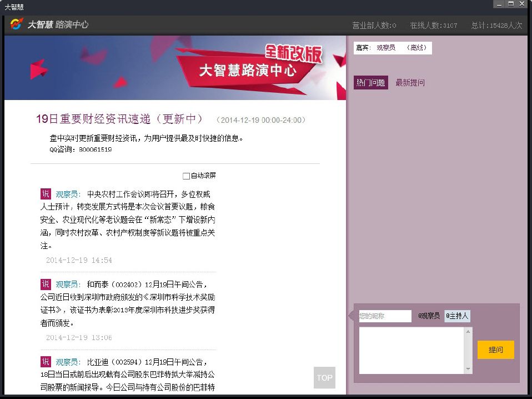Click the date range (2014-12-19 00:00-24:00)
Viewport: 532px width, 399px height.
pos(260,120)
